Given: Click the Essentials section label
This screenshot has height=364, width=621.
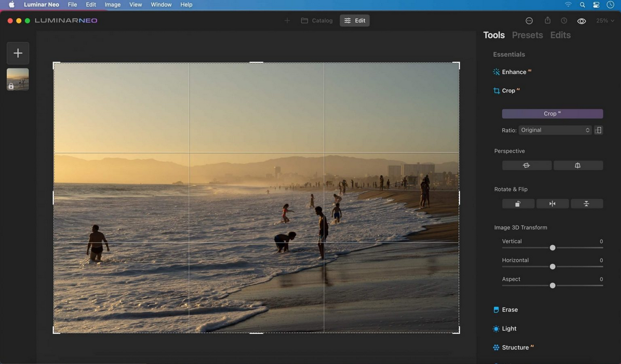Looking at the screenshot, I should pos(509,55).
